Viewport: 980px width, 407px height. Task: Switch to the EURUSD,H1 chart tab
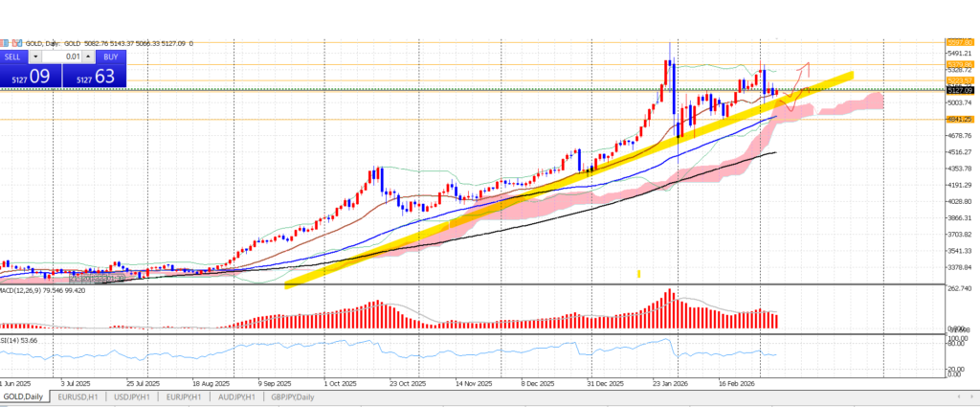click(81, 396)
